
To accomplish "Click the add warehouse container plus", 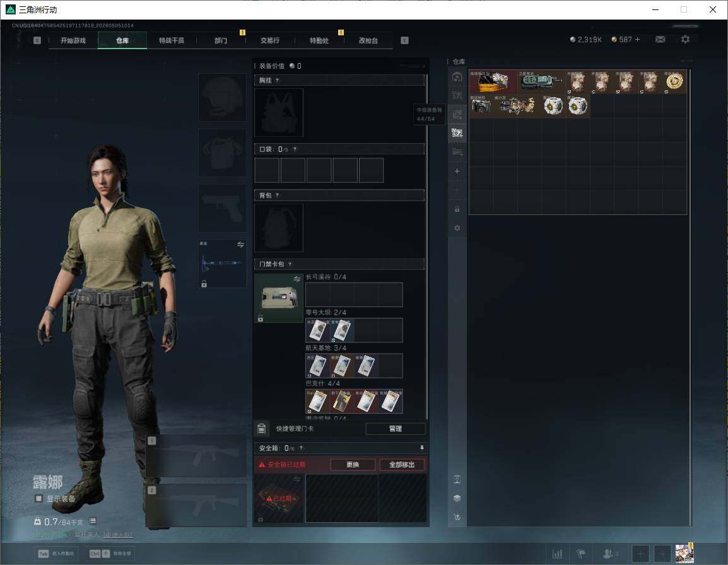I will (457, 172).
